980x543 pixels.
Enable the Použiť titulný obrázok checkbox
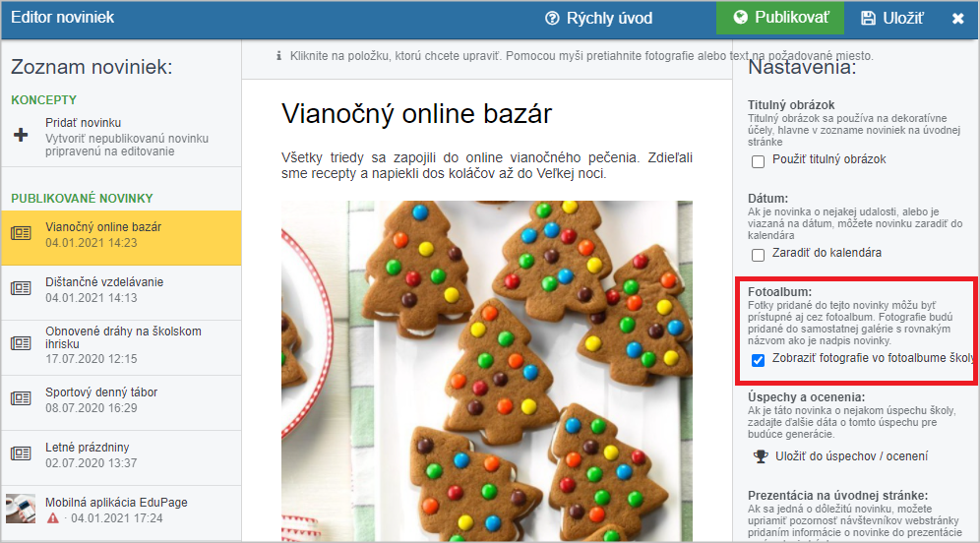coord(759,161)
